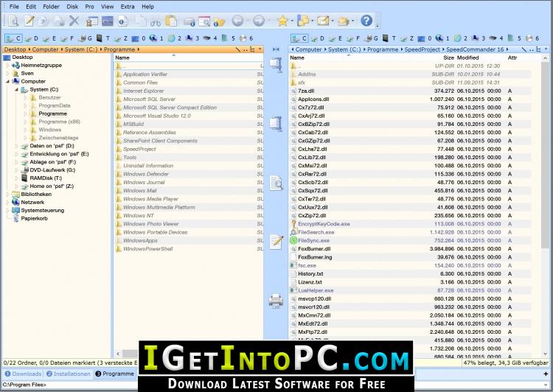Select the Windows Defender folder
The width and height of the screenshot is (553, 392).
point(146,174)
